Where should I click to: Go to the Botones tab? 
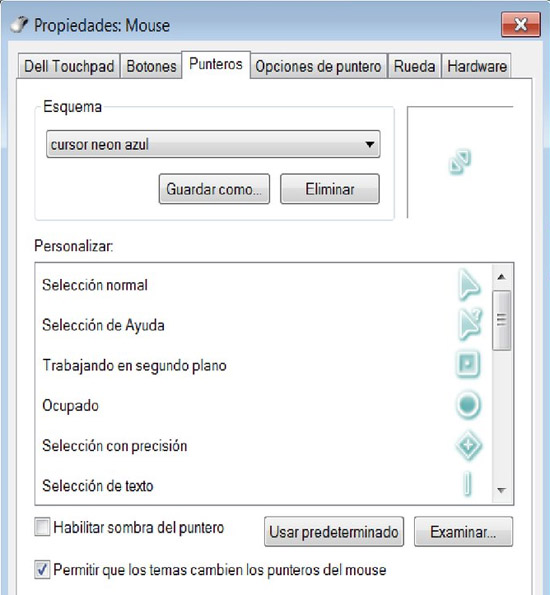click(151, 66)
